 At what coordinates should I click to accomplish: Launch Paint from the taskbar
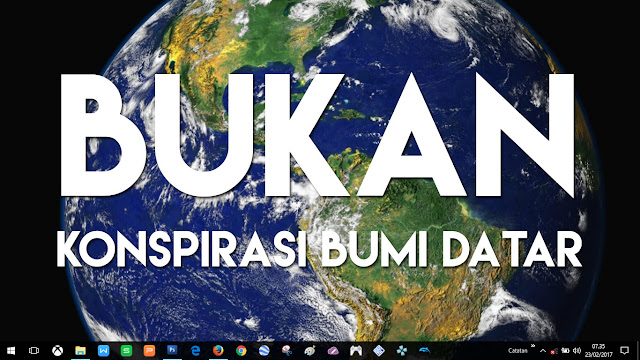[x=310, y=351]
